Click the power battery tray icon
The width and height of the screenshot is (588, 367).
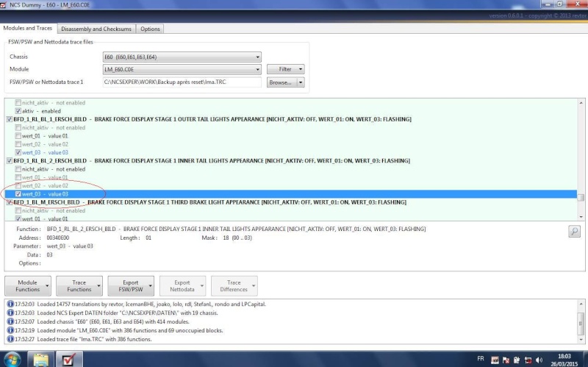pyautogui.click(x=517, y=360)
